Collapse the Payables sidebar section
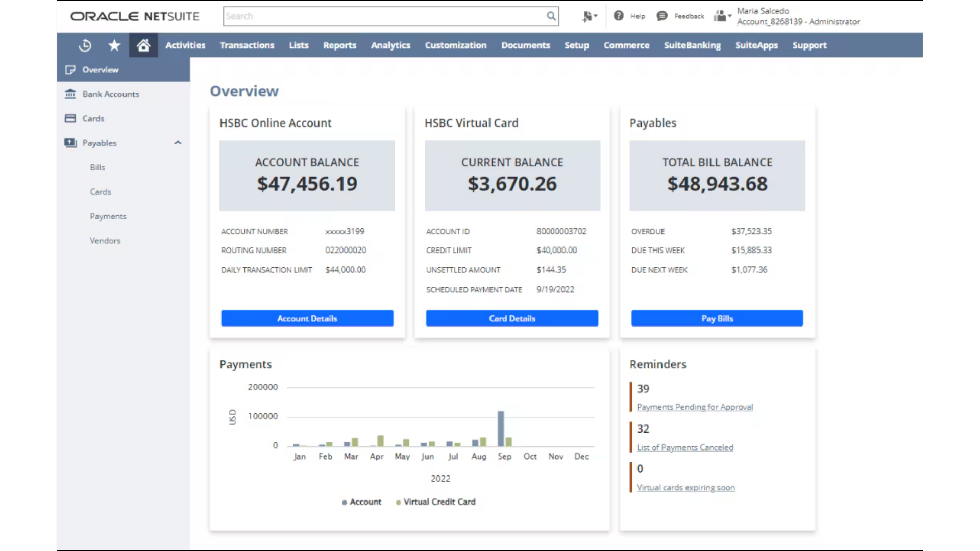Viewport: 980px width, 551px height. click(177, 143)
